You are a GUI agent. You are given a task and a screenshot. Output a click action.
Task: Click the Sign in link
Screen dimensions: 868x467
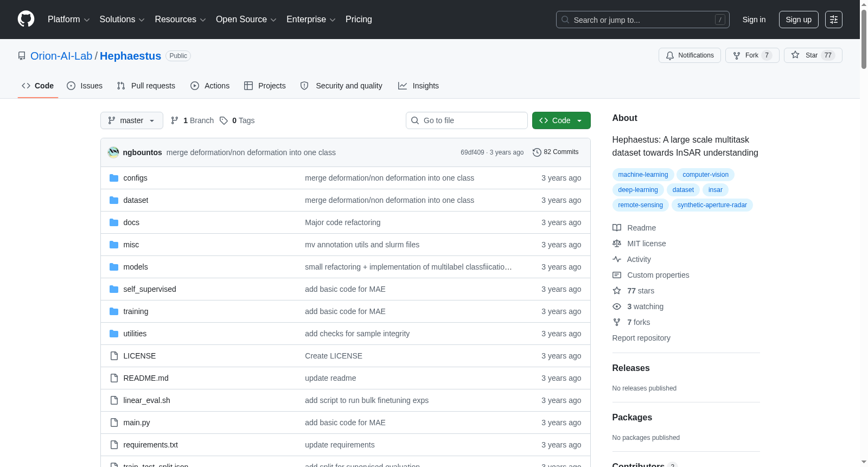click(754, 20)
